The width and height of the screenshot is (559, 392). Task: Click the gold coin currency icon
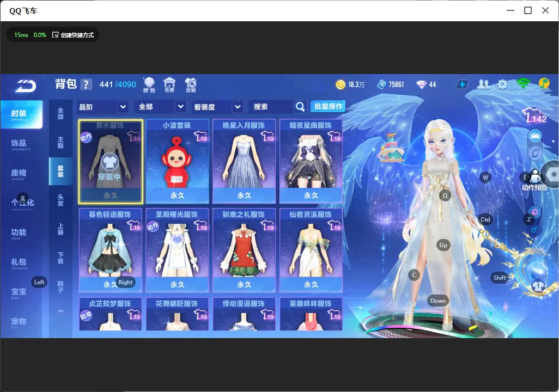pyautogui.click(x=341, y=84)
